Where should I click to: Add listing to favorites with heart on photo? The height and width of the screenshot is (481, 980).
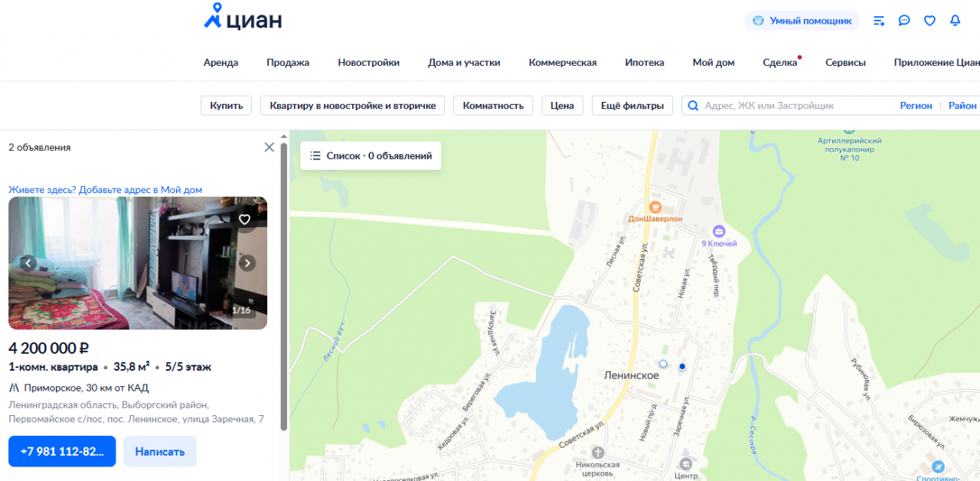tap(244, 220)
